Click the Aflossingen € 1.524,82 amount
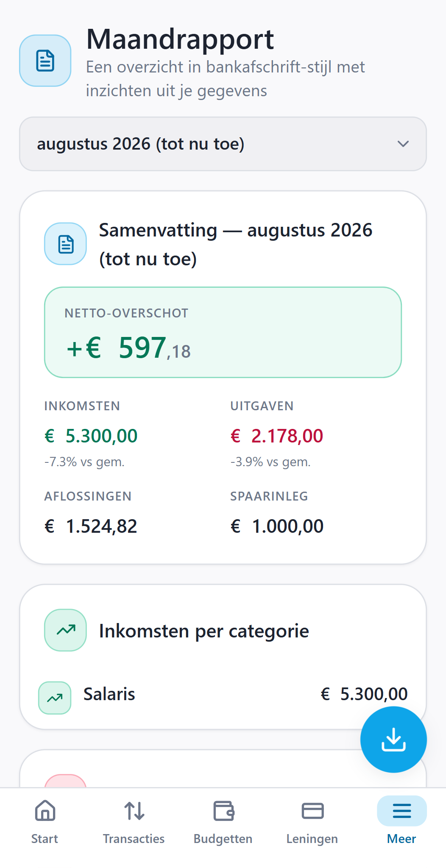Image resolution: width=446 pixels, height=868 pixels. tap(91, 526)
